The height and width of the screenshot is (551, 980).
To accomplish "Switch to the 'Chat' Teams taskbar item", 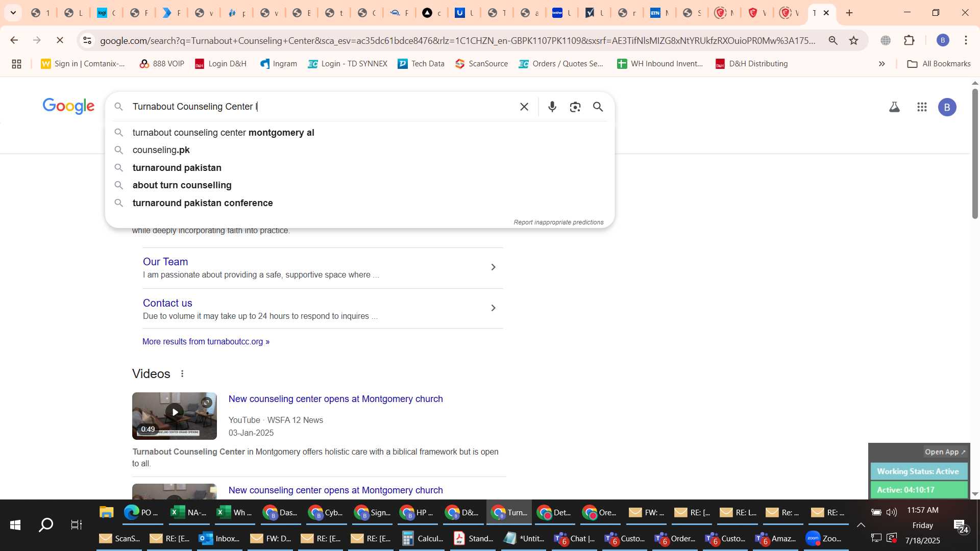I will 575,538.
